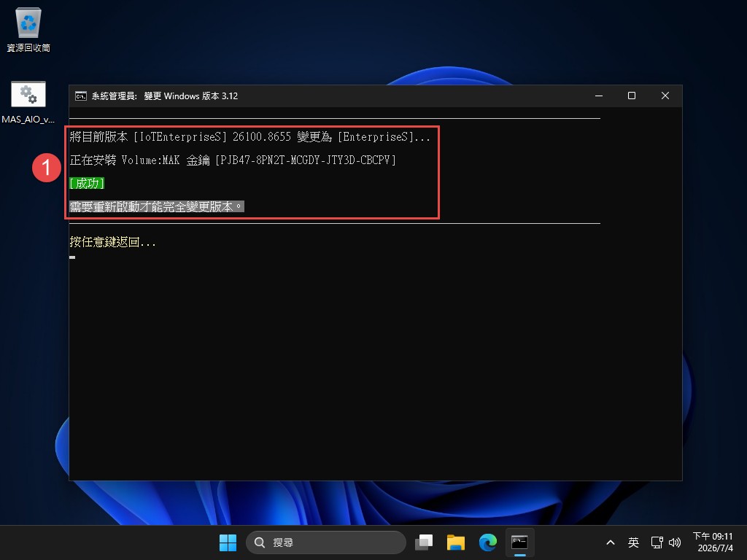Select the running command prompt taskbar icon
The image size is (747, 560).
click(x=519, y=542)
